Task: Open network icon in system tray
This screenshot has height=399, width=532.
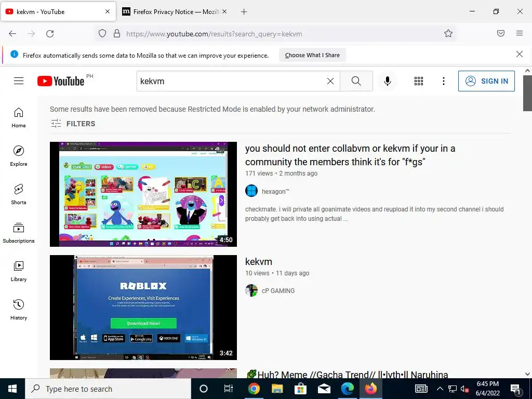Action: click(x=453, y=389)
